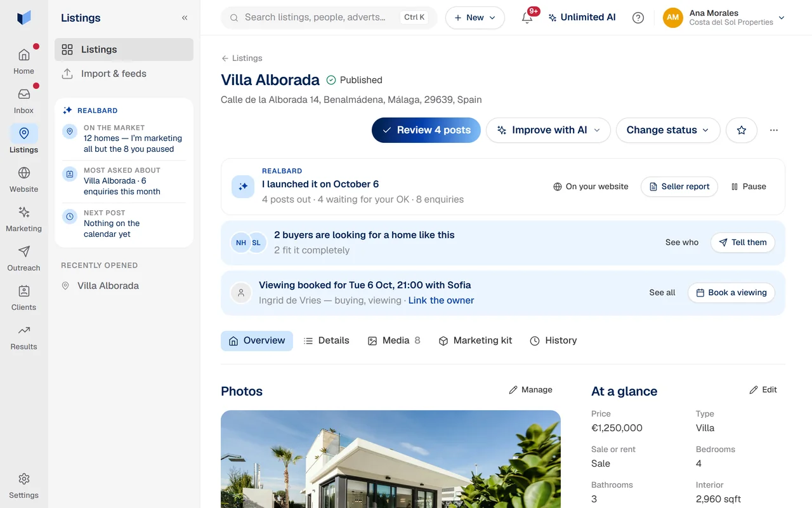Expand the New dropdown button
Image resolution: width=812 pixels, height=508 pixels.
[475, 18]
